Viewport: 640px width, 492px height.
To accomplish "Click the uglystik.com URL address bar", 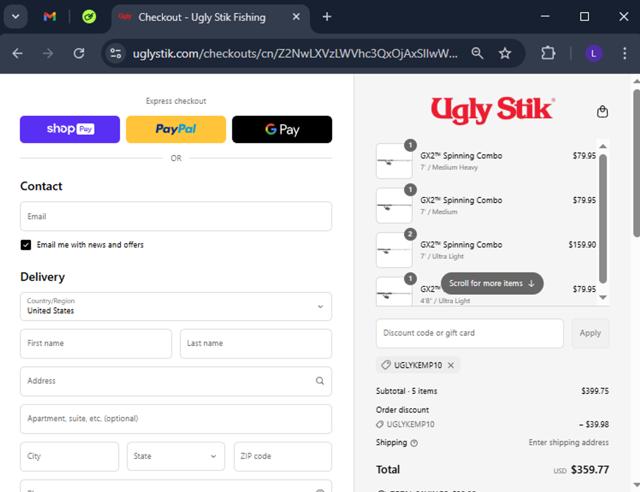I will (x=295, y=53).
